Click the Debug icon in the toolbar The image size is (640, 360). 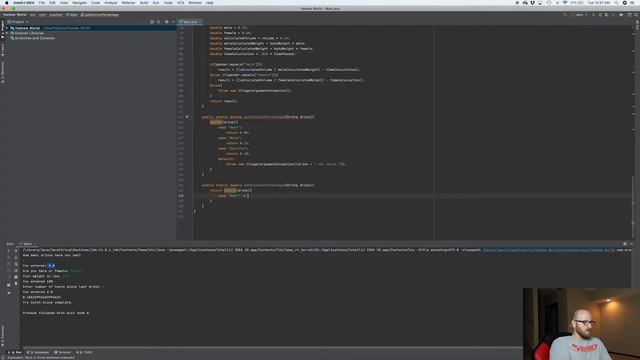(x=600, y=15)
